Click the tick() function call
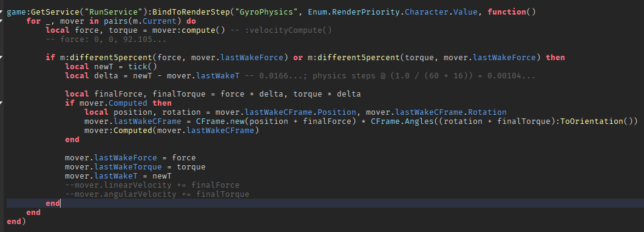Viewport: 644px width, 232px height. pos(143,67)
